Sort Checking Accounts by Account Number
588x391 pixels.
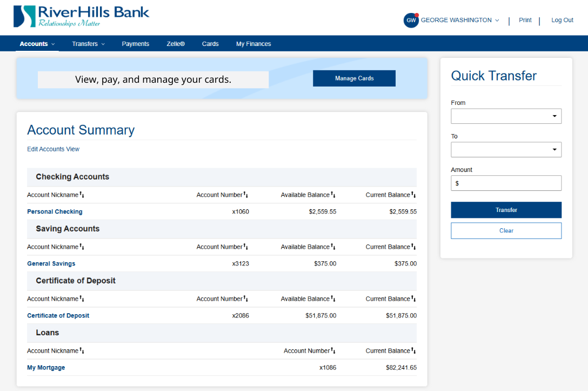point(222,195)
